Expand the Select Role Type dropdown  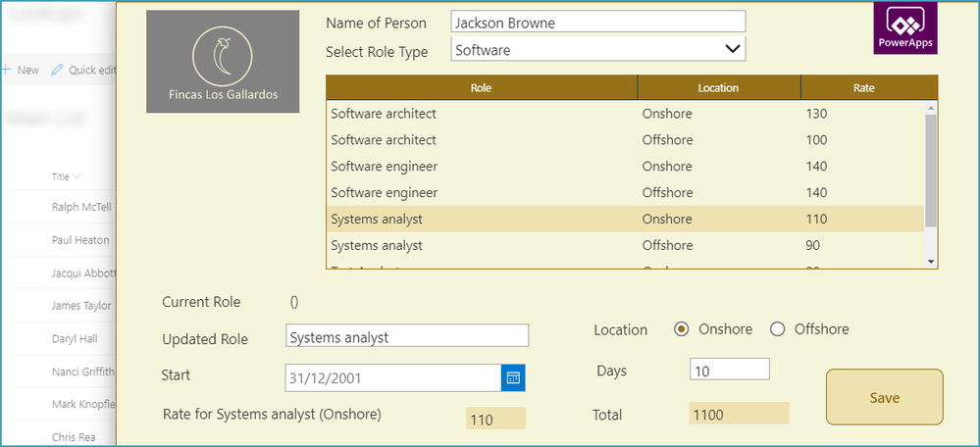(x=732, y=48)
